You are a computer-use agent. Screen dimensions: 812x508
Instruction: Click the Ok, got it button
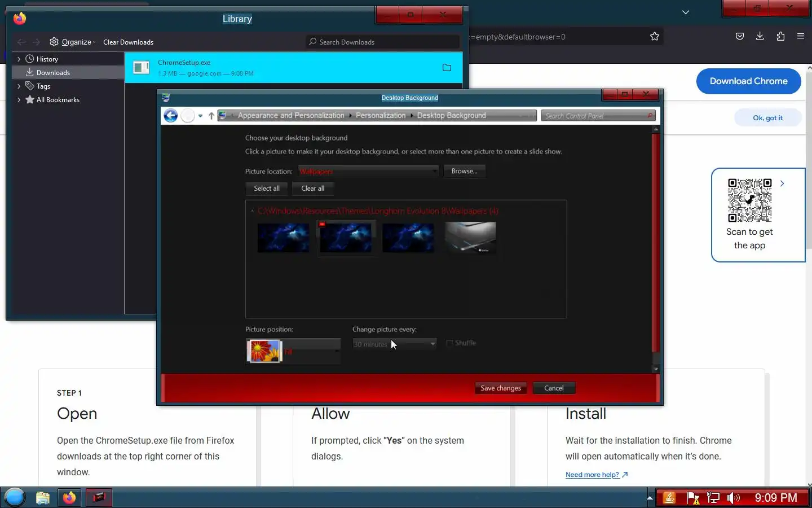pos(767,117)
